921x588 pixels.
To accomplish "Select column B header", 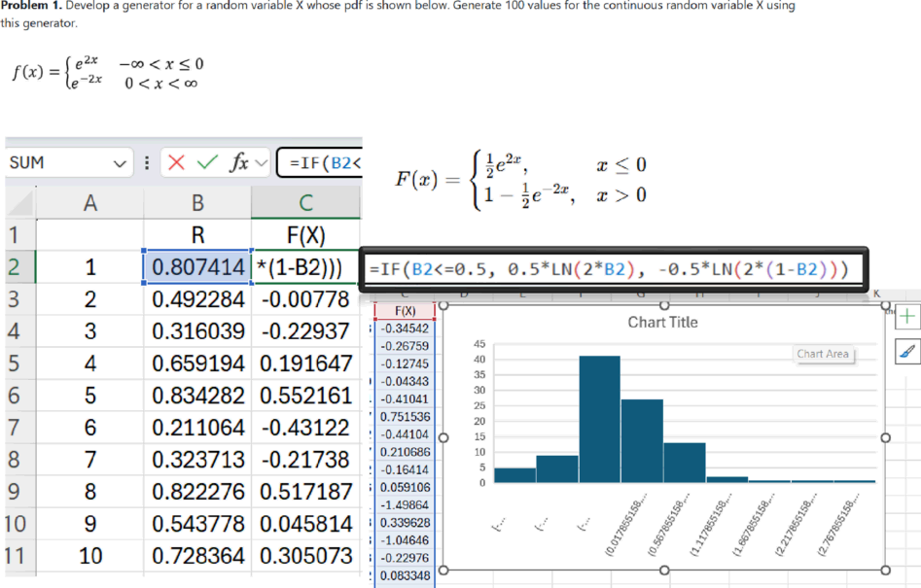I will 197,203.
